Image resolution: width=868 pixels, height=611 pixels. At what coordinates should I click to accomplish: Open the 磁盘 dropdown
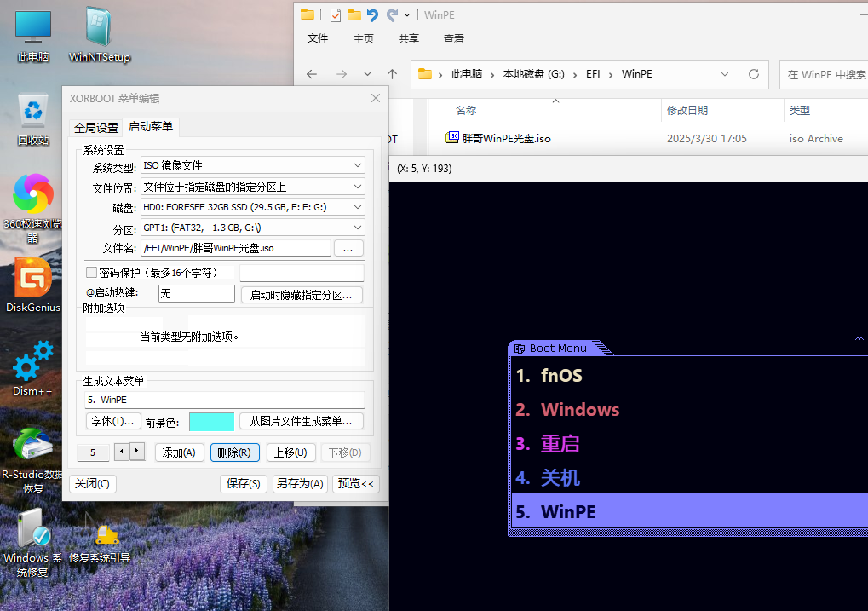358,207
